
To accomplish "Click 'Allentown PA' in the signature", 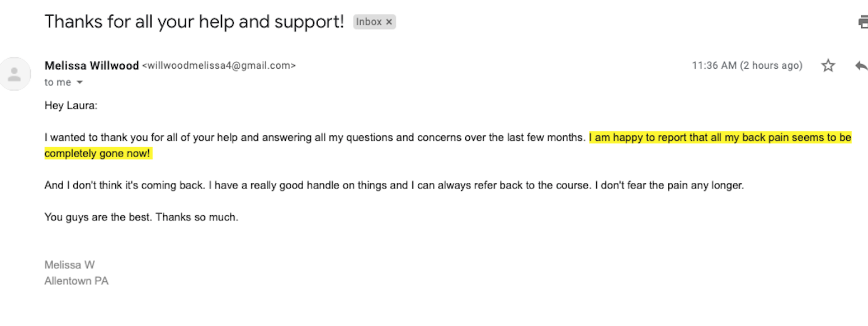I will click(76, 281).
